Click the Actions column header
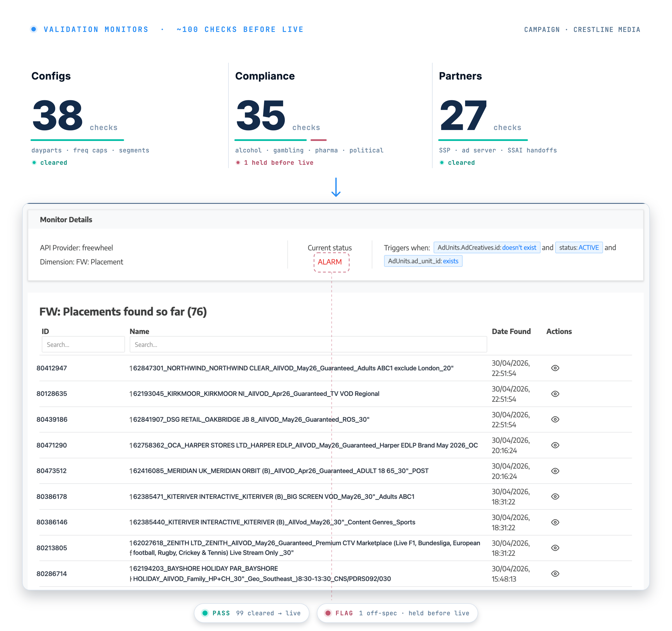 click(x=559, y=331)
